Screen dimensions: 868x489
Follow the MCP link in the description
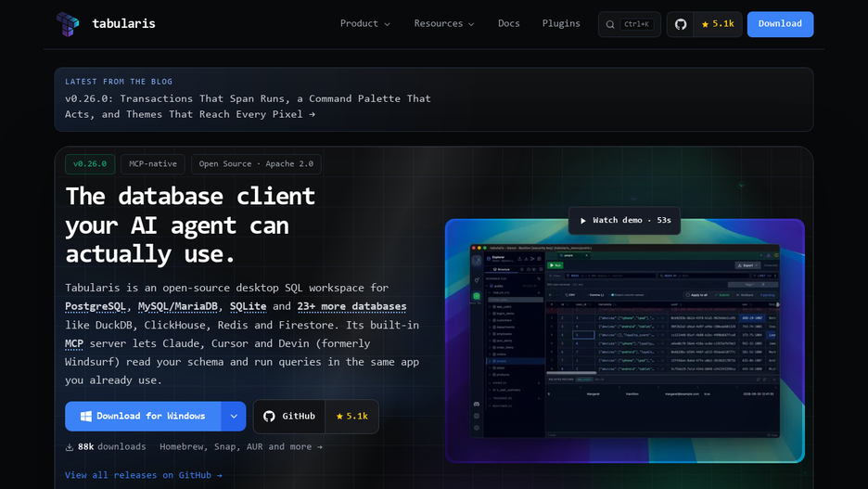pos(73,343)
